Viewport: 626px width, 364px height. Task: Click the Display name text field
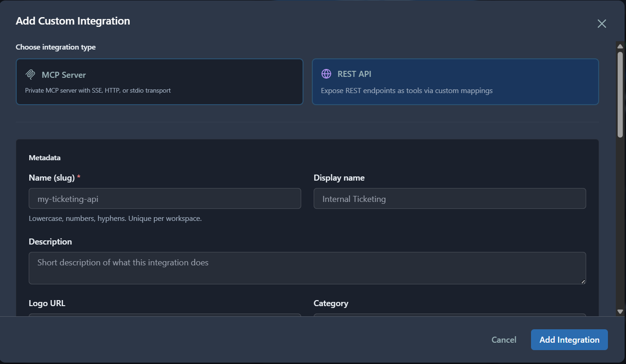pyautogui.click(x=449, y=198)
